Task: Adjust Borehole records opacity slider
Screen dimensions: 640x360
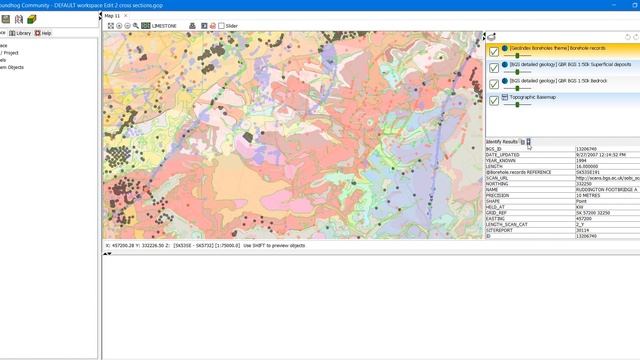Action: click(517, 56)
